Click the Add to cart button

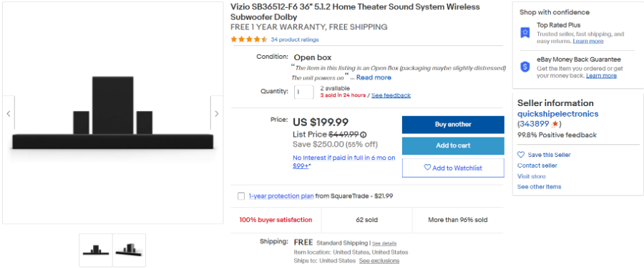click(453, 145)
